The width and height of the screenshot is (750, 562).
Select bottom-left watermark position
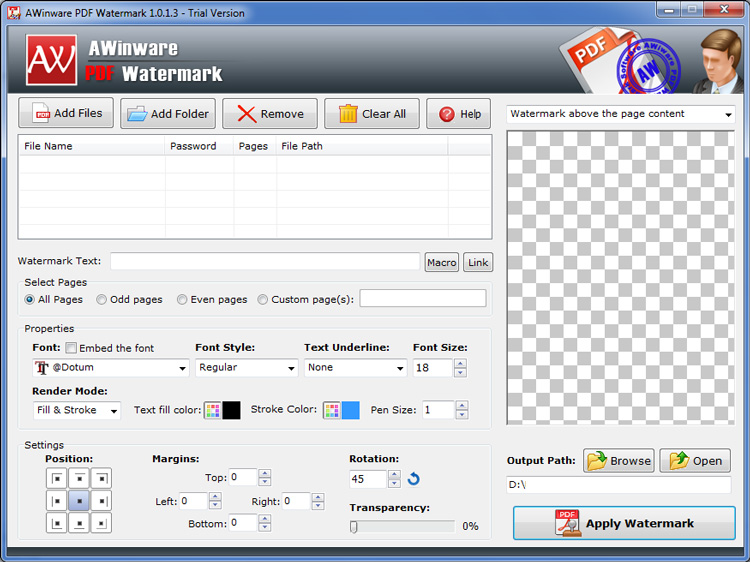pyautogui.click(x=57, y=523)
